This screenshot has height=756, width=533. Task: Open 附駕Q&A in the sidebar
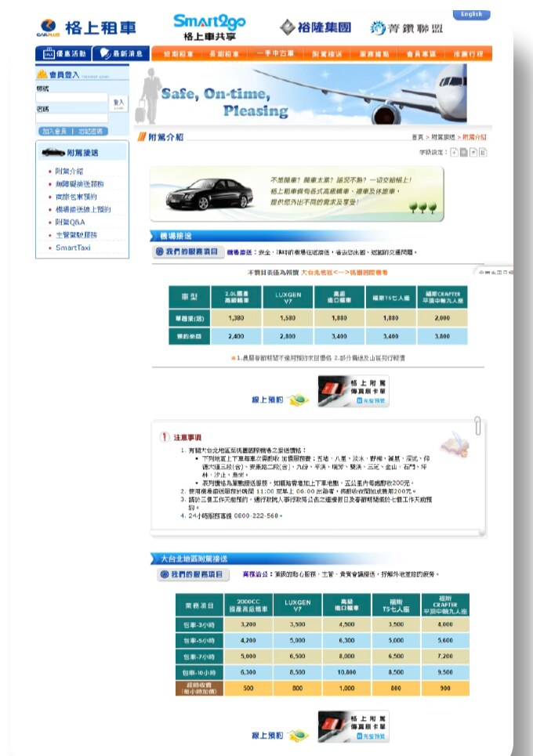70,222
